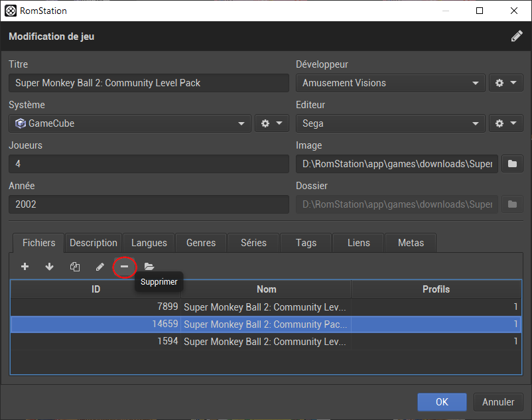Switch to the Description tab
Screen dimensions: 532x420
94,243
